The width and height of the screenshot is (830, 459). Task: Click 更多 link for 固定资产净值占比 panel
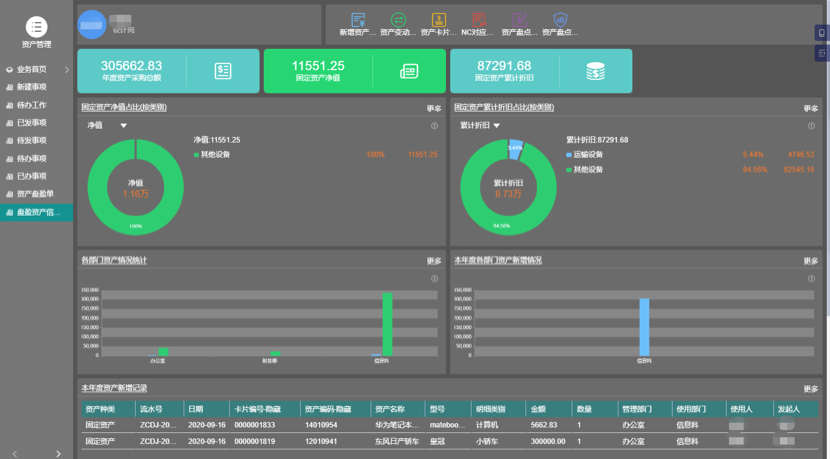434,108
